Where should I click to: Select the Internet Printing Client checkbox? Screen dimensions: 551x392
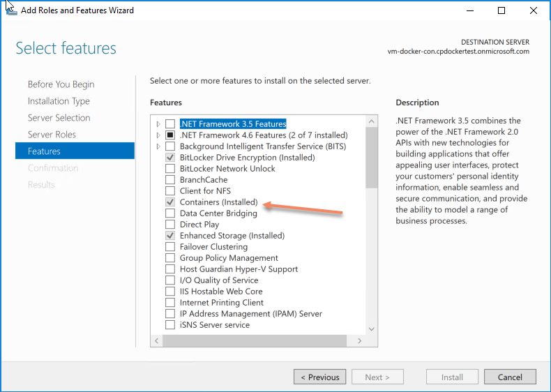point(170,303)
